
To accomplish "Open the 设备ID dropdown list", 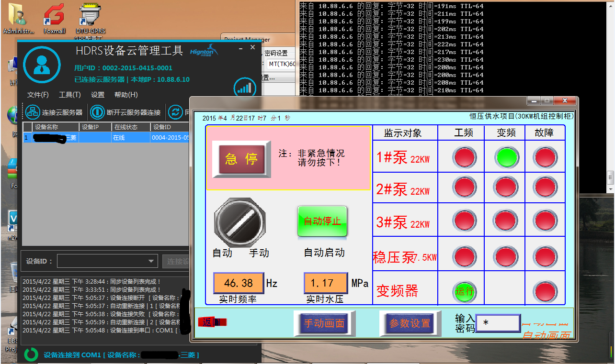I will 150,261.
